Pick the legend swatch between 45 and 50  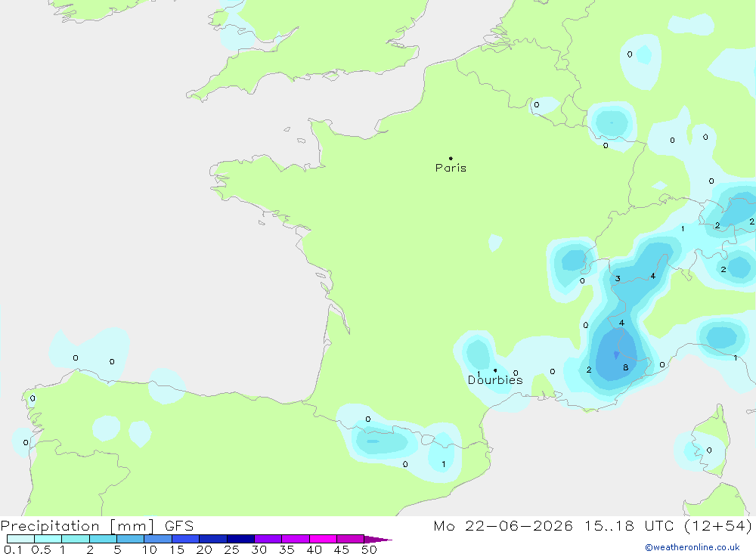(350, 539)
